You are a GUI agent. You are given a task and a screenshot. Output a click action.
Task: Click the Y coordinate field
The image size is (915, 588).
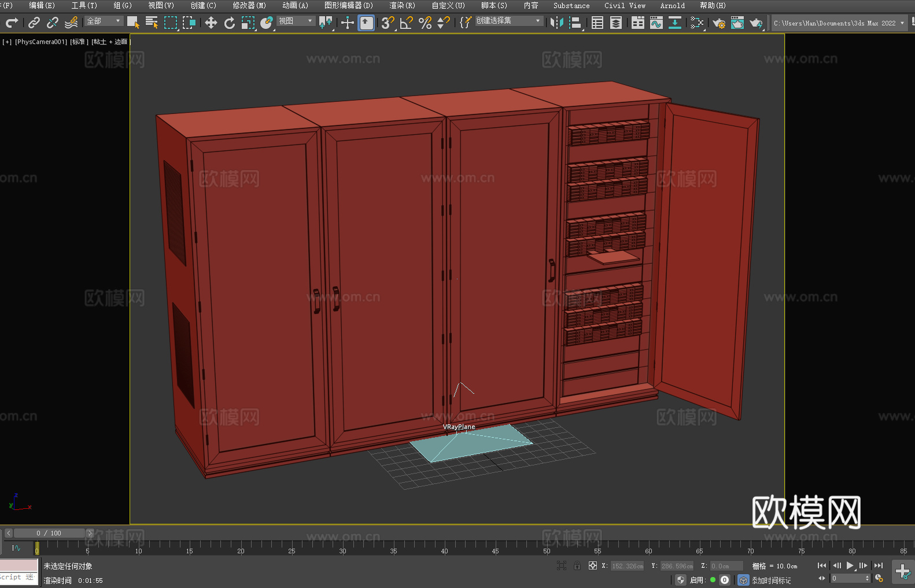[677, 566]
